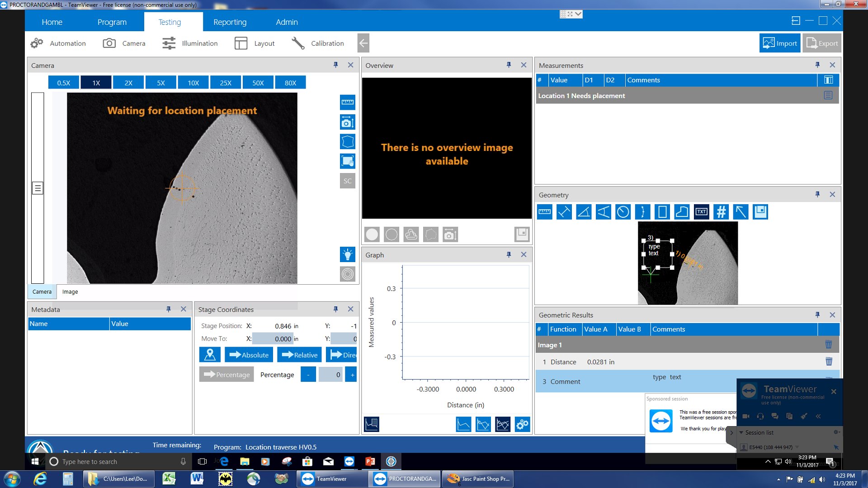The width and height of the screenshot is (868, 488).
Task: Open the column chooser in Measurements header
Action: pos(829,80)
